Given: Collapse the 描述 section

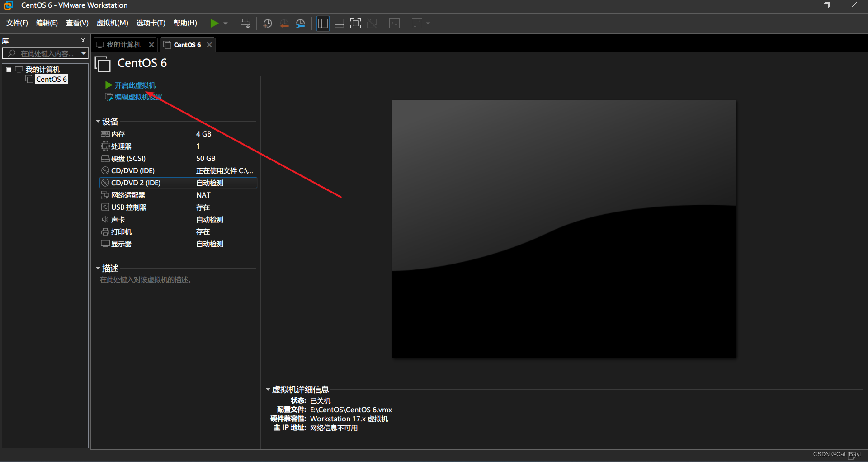Looking at the screenshot, I should [x=98, y=268].
